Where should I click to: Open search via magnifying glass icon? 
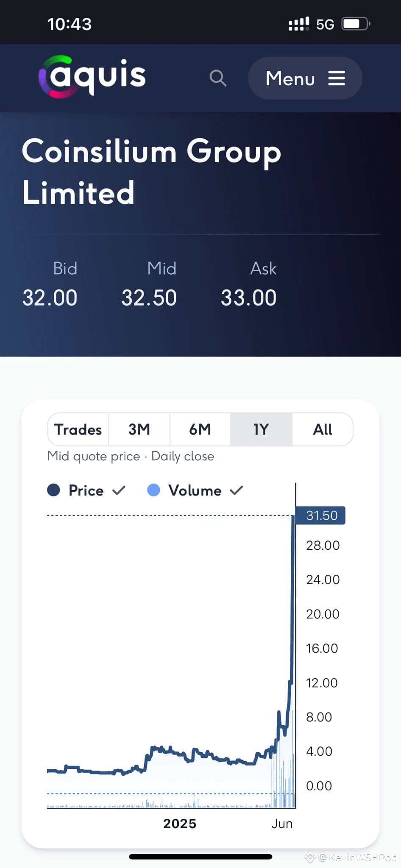(x=218, y=78)
